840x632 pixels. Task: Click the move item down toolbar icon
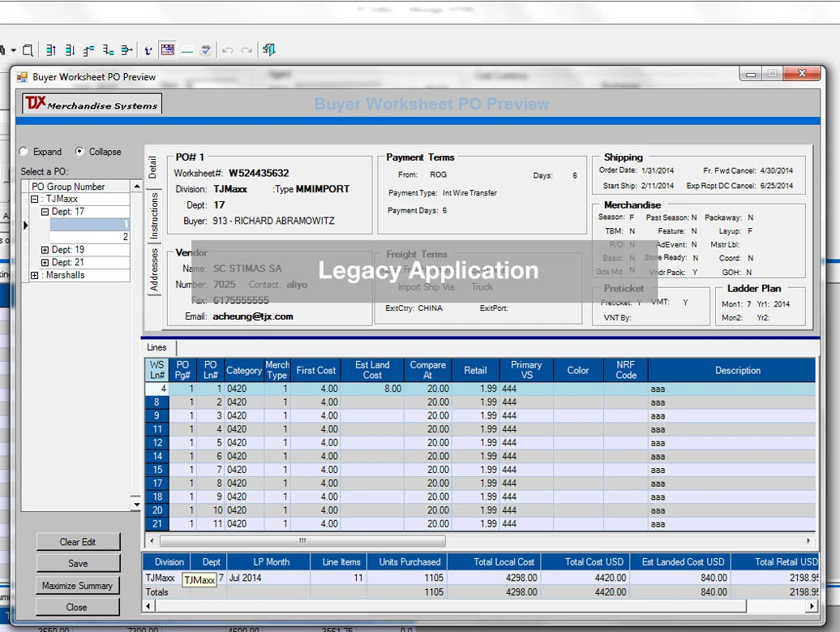(x=70, y=50)
